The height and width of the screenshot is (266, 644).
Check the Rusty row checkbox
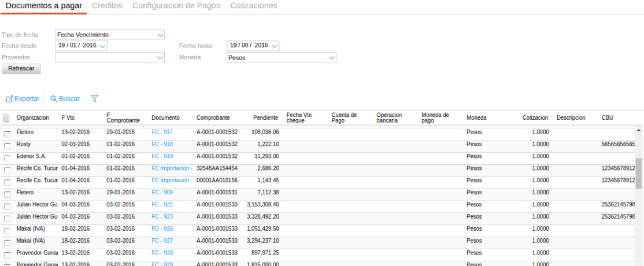pyautogui.click(x=7, y=146)
